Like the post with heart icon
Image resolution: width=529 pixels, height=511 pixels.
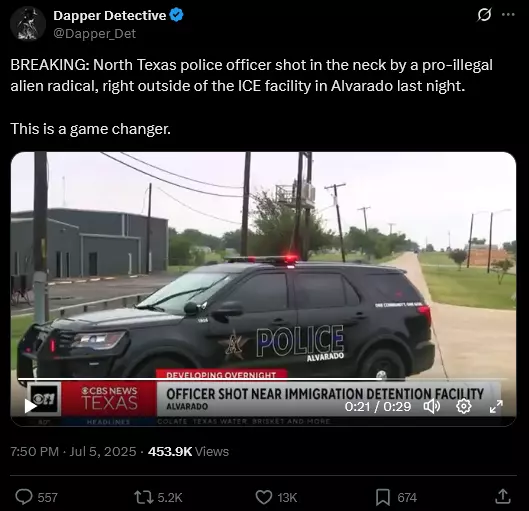point(263,497)
